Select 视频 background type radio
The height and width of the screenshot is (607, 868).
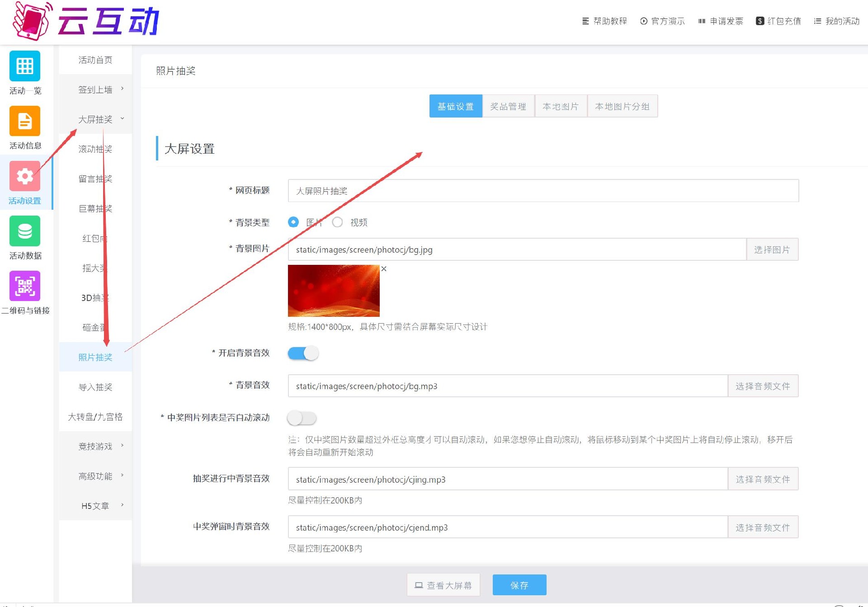pyautogui.click(x=337, y=222)
